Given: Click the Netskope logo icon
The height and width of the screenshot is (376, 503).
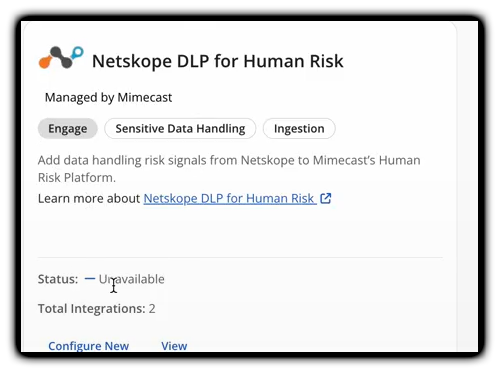Looking at the screenshot, I should click(61, 58).
